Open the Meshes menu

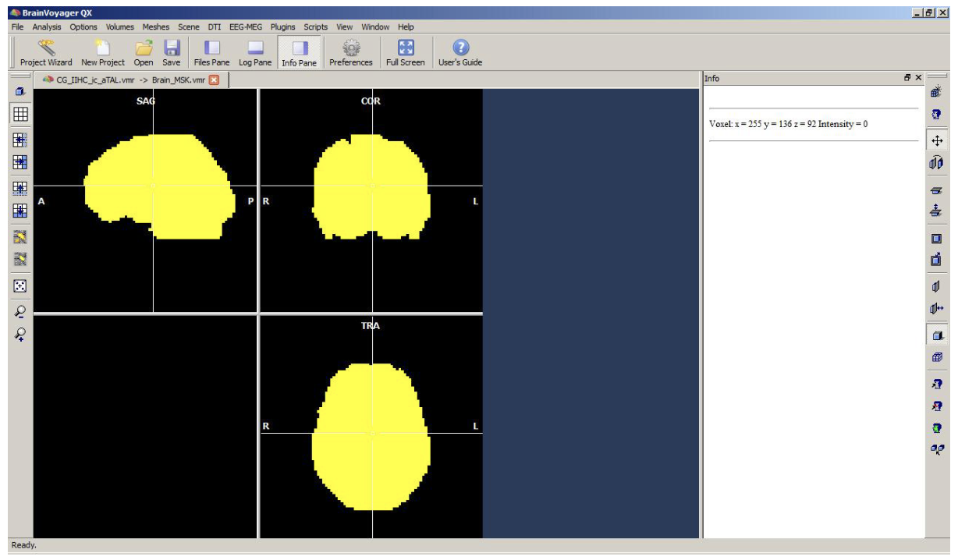156,27
